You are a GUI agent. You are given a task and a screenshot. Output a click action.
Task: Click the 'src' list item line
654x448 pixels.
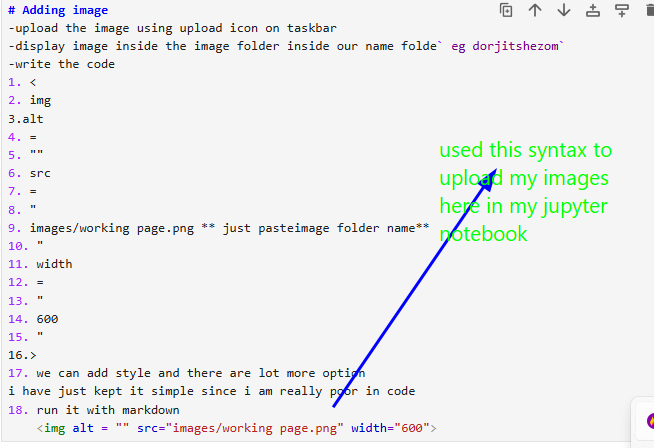pyautogui.click(x=40, y=172)
